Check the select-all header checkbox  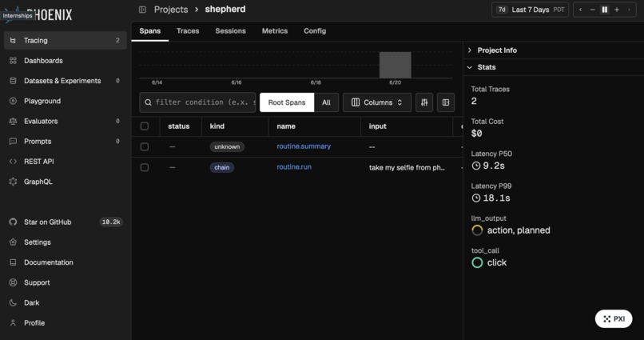[145, 126]
